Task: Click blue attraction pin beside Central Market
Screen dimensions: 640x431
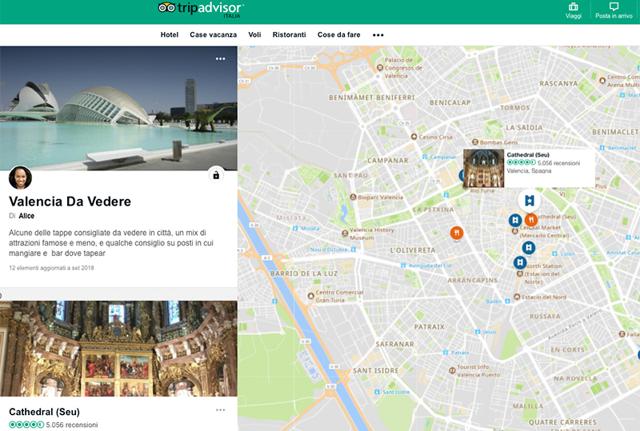Action: [x=515, y=220]
